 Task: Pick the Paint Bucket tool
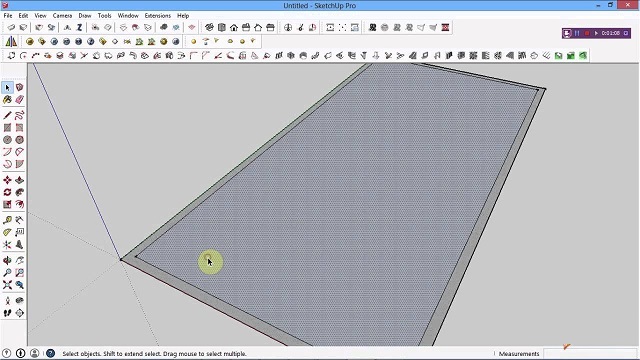[7, 100]
